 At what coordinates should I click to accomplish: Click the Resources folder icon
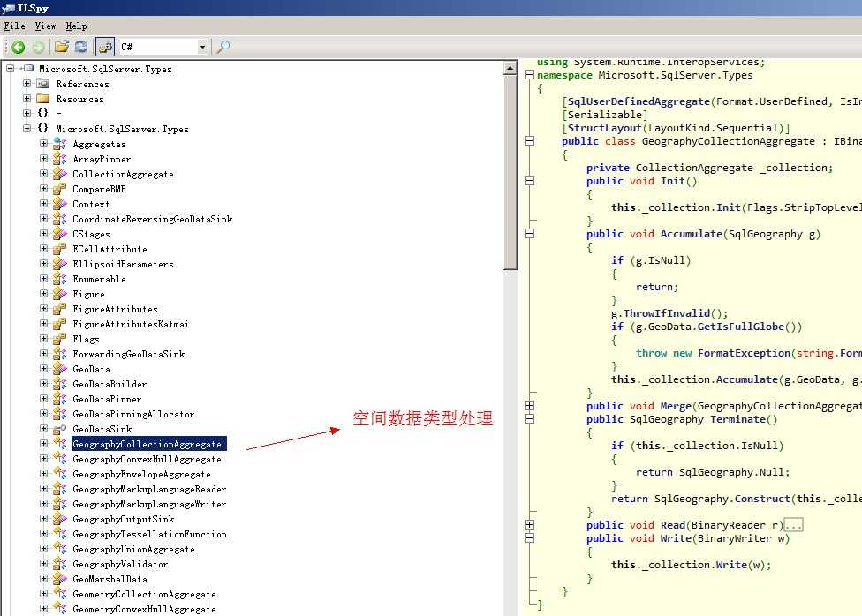point(43,99)
